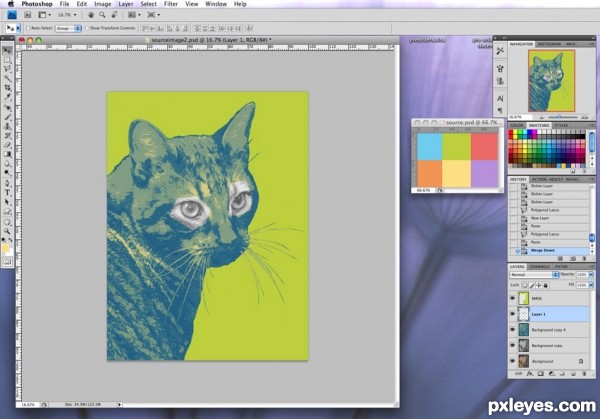Toggle Lock transparent pixels in the Layers panel
The height and width of the screenshot is (419, 600).
coord(525,285)
